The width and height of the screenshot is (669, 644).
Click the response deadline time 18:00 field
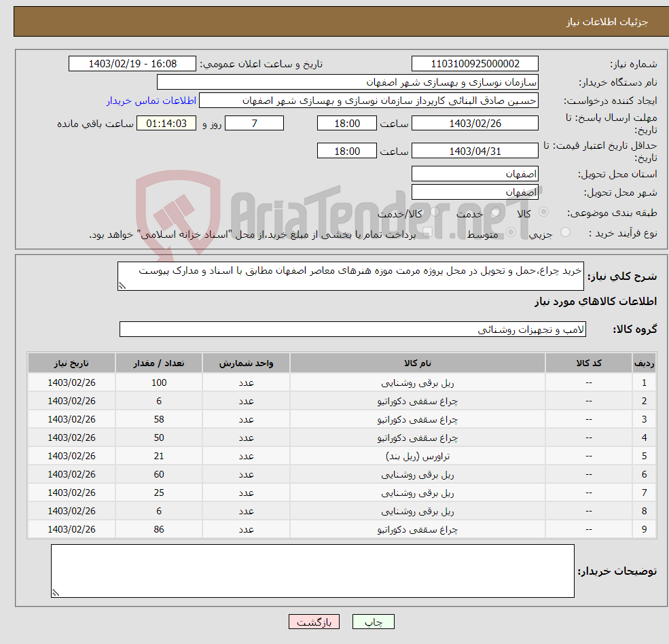(347, 124)
